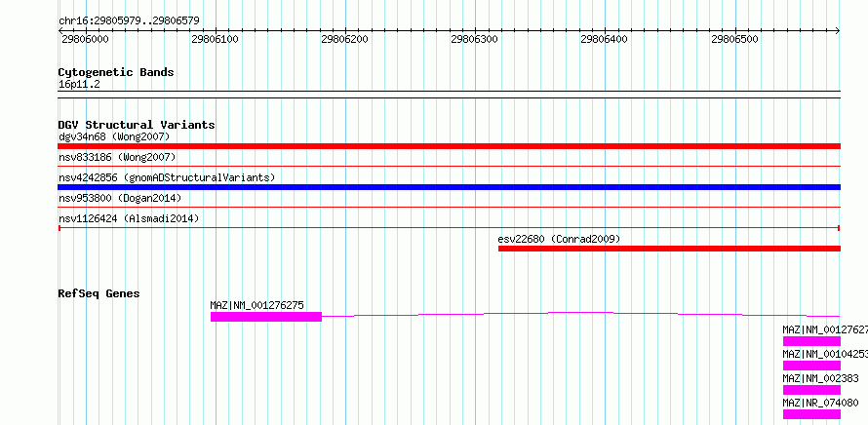The image size is (868, 425).
Task: Select the nsv833186 (Wong2007) variant line
Action: (x=449, y=166)
